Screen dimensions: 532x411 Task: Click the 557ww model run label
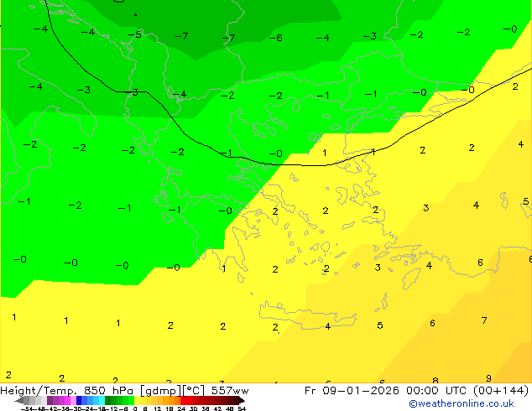coord(230,391)
